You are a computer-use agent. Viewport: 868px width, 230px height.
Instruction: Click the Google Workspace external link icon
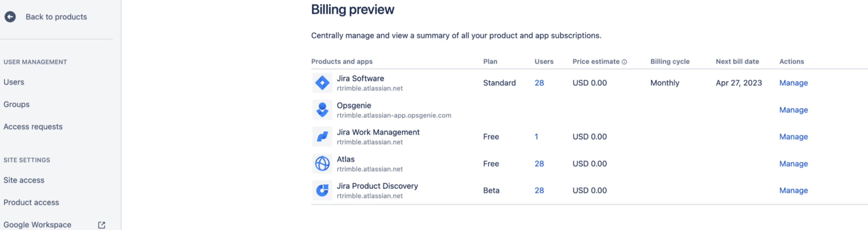tap(101, 224)
